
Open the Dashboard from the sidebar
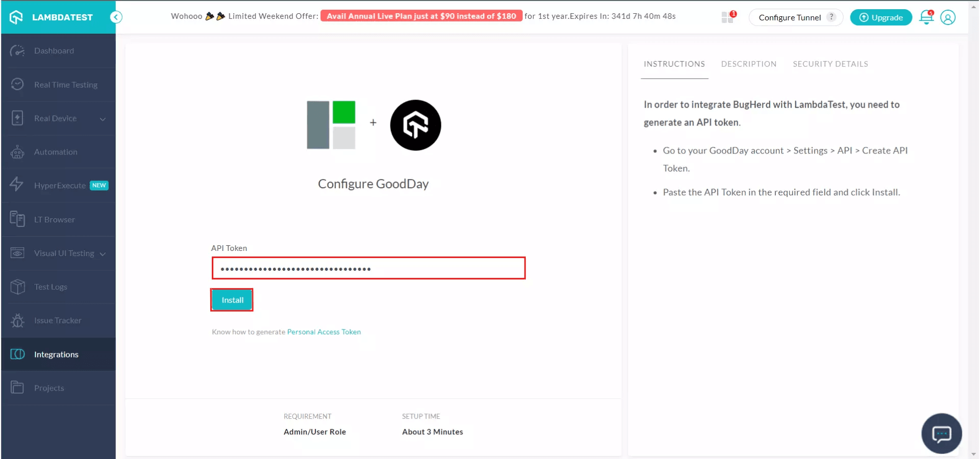[54, 50]
